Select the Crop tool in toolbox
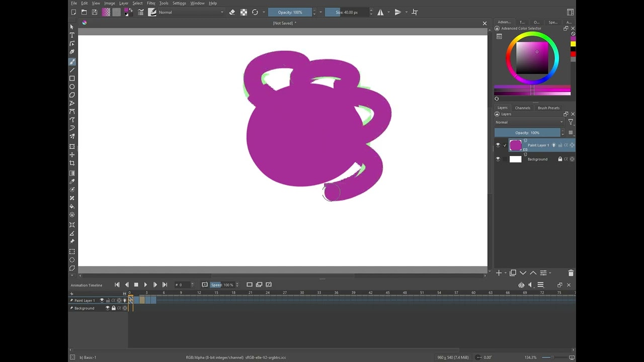 pyautogui.click(x=72, y=163)
